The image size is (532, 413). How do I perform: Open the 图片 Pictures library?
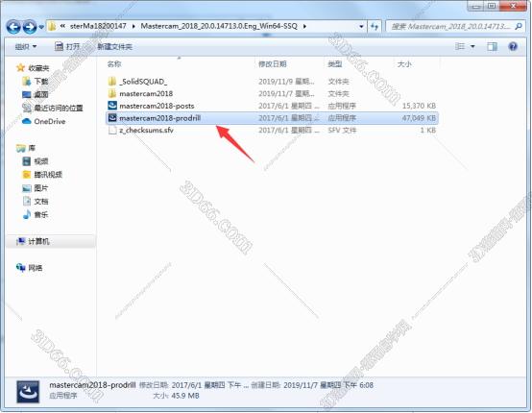(36, 187)
